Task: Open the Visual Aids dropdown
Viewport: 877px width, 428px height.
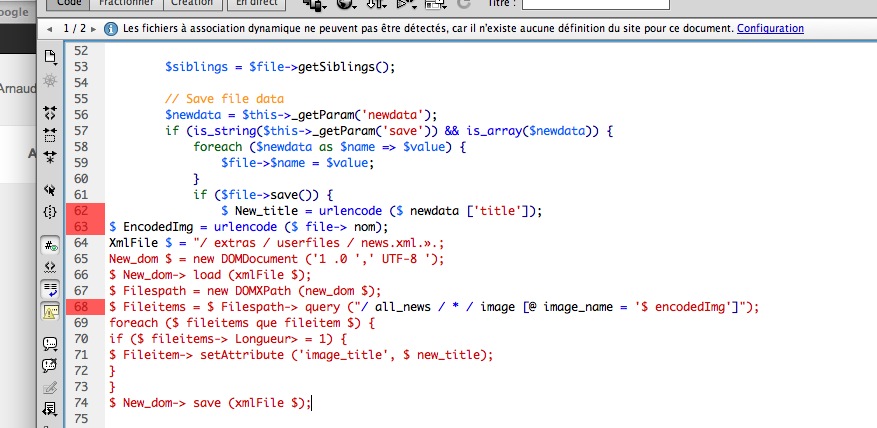Action: pos(436,4)
